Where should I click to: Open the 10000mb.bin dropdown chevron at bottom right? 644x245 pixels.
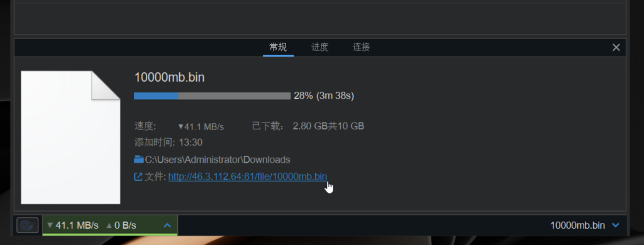(x=615, y=225)
